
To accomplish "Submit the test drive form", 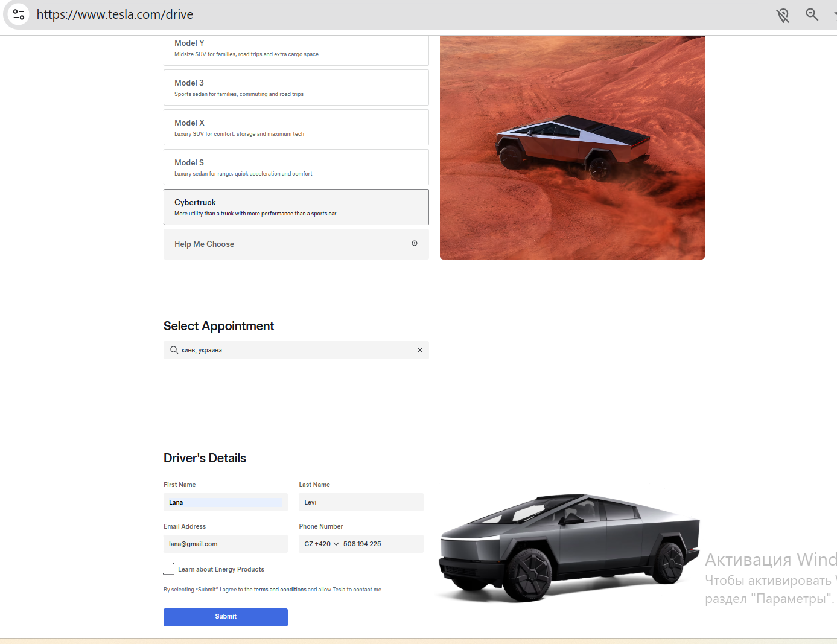I will click(x=226, y=617).
